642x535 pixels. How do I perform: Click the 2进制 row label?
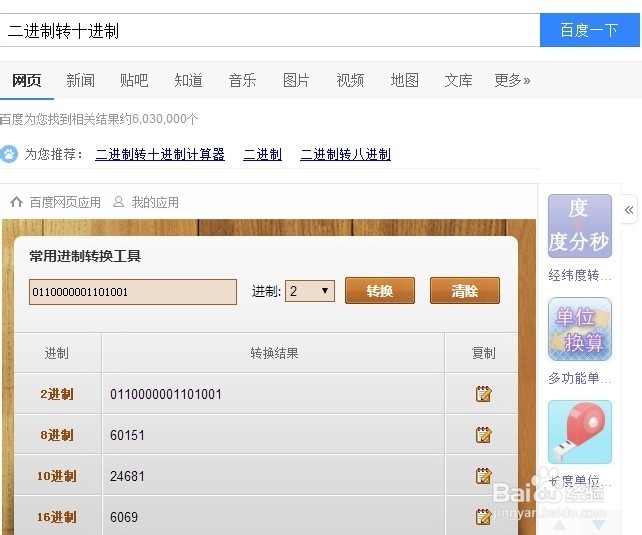pyautogui.click(x=57, y=394)
